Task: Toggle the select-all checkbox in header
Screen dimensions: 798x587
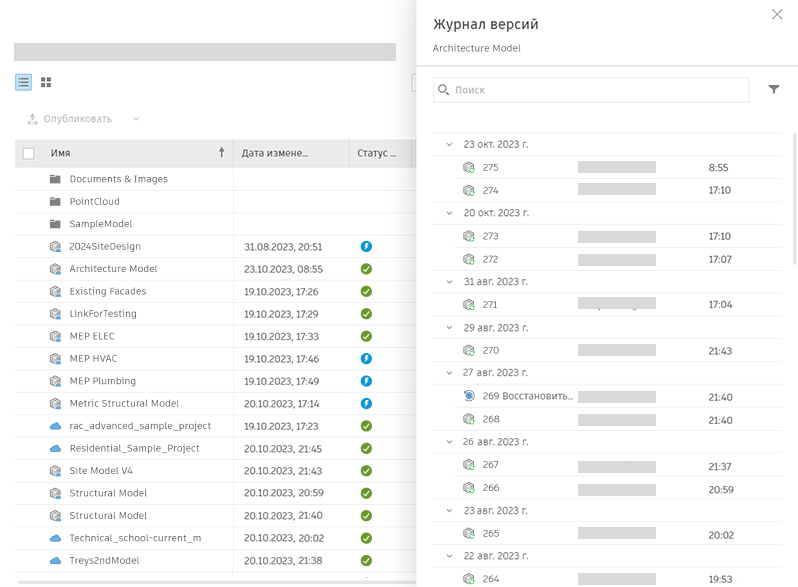Action: coord(28,153)
